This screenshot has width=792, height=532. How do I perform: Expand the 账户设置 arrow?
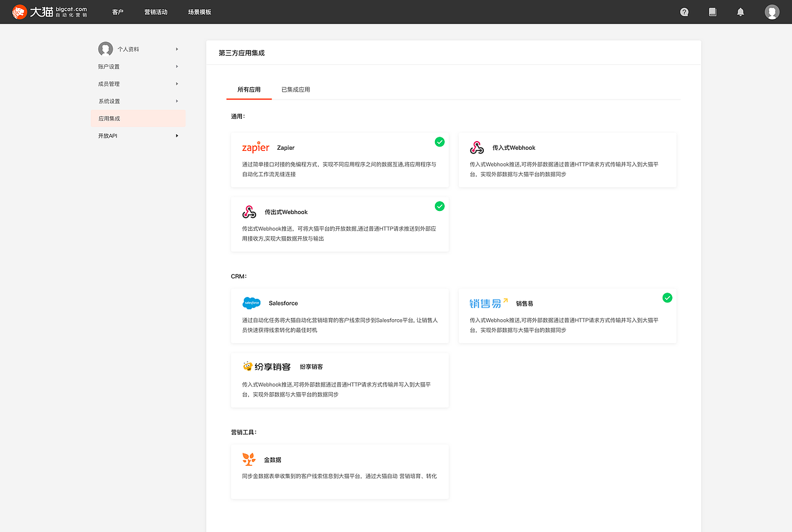click(x=177, y=66)
